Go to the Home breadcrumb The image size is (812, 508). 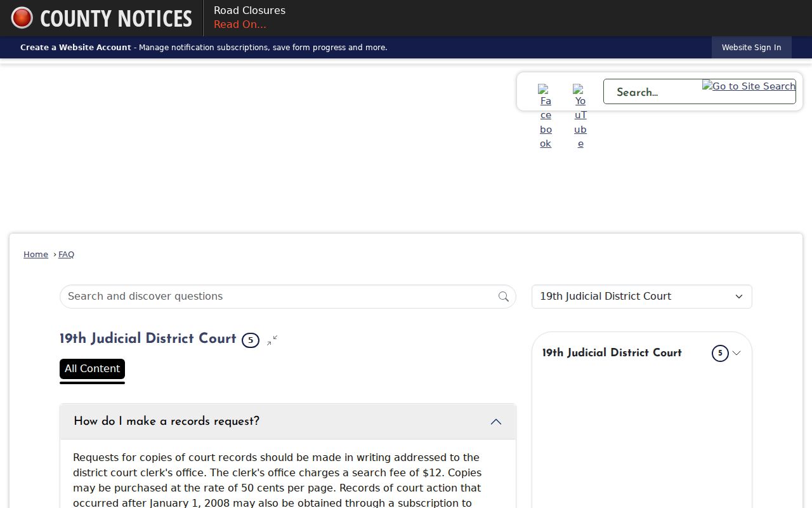36,254
